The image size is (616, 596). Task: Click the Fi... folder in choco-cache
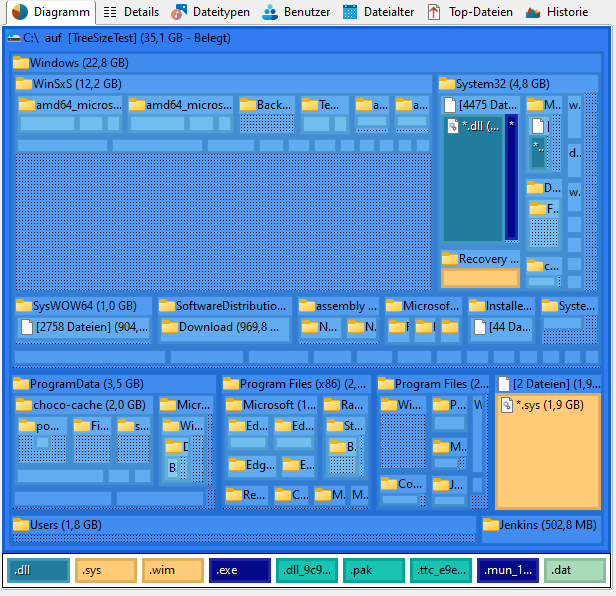[92, 426]
